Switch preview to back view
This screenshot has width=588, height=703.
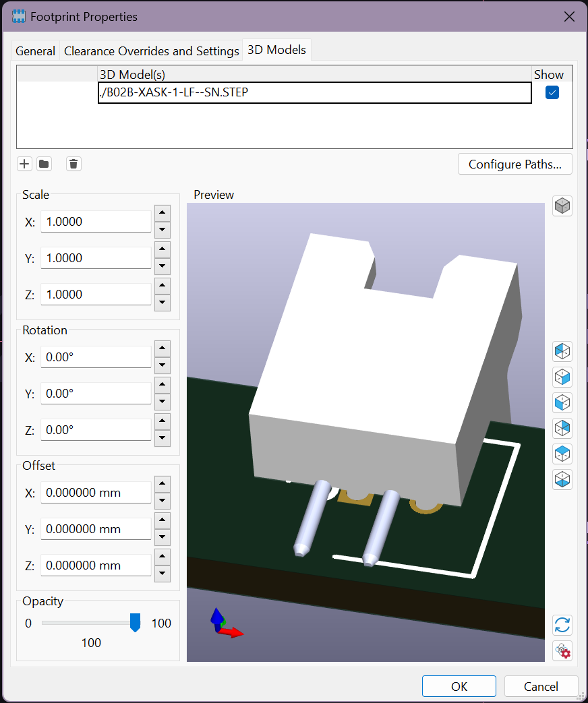[x=562, y=428]
